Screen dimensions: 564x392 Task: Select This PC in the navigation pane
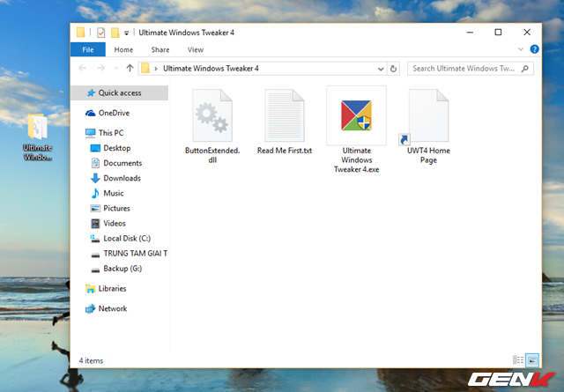[104, 133]
